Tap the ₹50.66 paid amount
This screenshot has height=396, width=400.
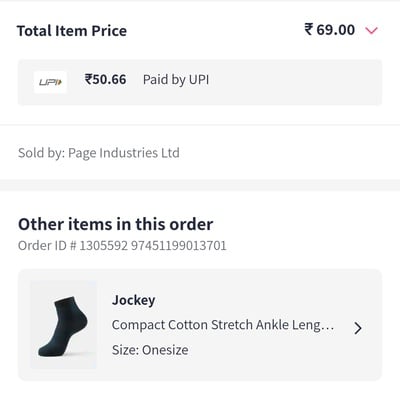105,80
